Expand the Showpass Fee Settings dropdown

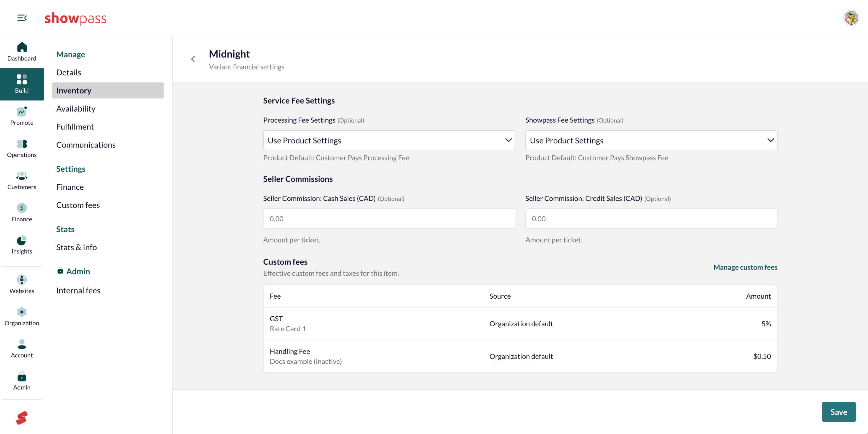point(651,140)
